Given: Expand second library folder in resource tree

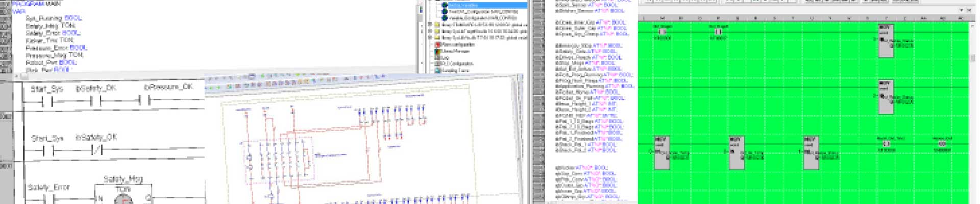Looking at the screenshot, I should pos(430,31).
